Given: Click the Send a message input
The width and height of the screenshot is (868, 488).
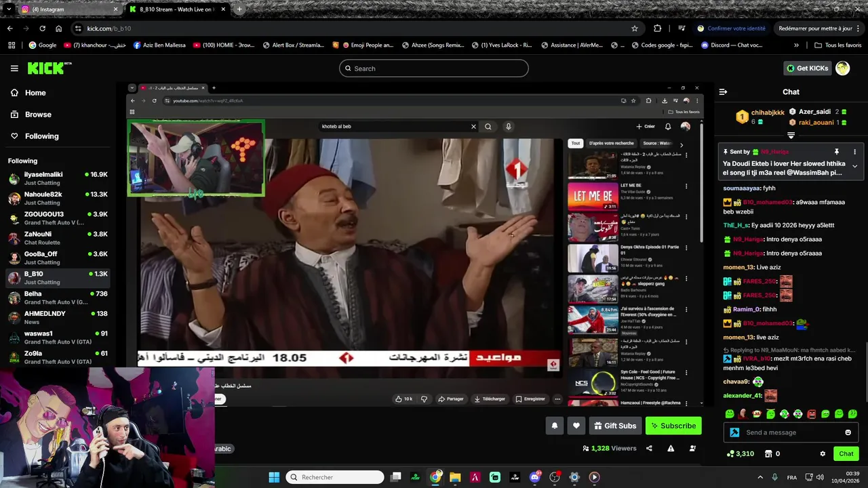Looking at the screenshot, I should [x=790, y=432].
